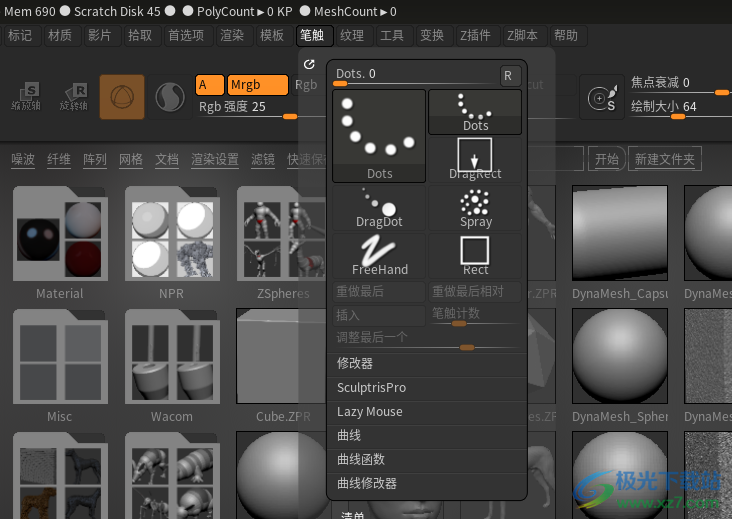Open the 材质 menu
This screenshot has height=519, width=732.
pos(63,35)
